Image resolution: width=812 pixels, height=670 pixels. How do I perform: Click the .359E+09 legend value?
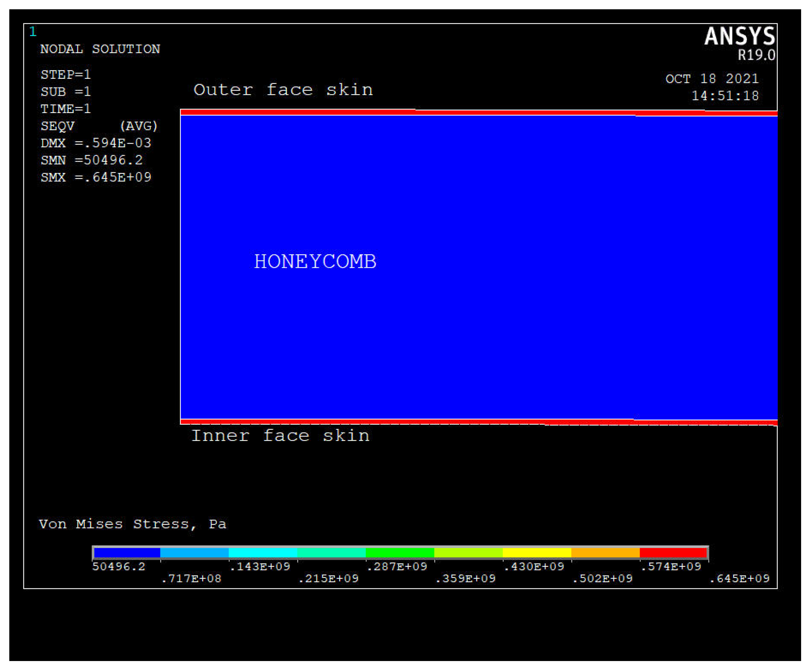[465, 578]
